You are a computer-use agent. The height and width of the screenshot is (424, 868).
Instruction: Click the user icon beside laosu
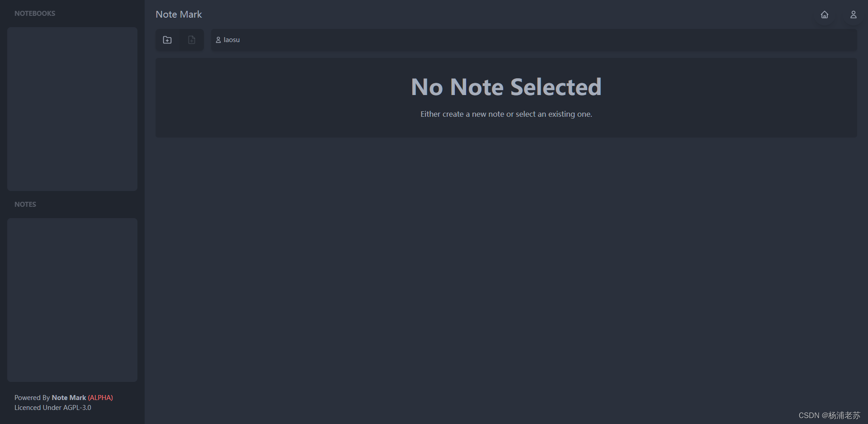[x=218, y=40]
